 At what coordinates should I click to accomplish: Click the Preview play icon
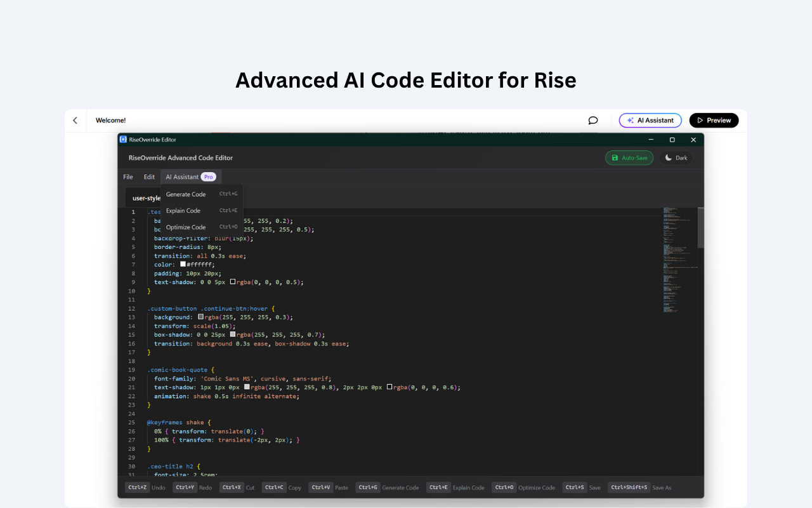pos(702,120)
